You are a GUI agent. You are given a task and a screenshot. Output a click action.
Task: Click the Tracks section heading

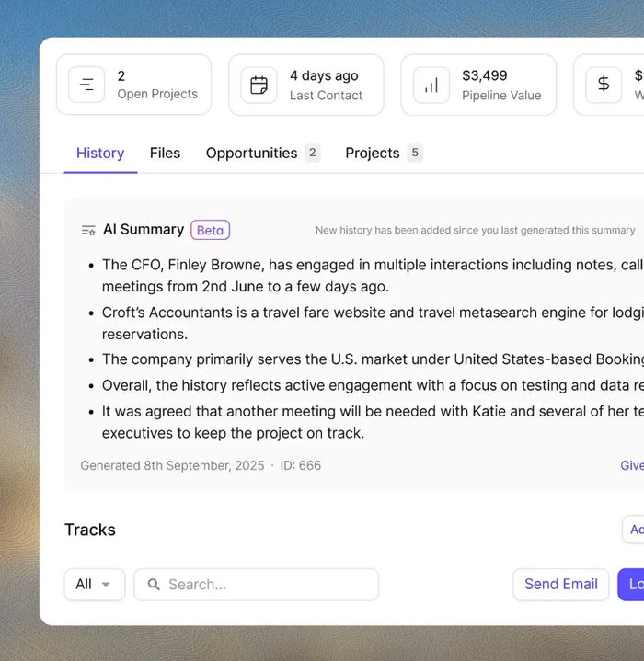[90, 530]
